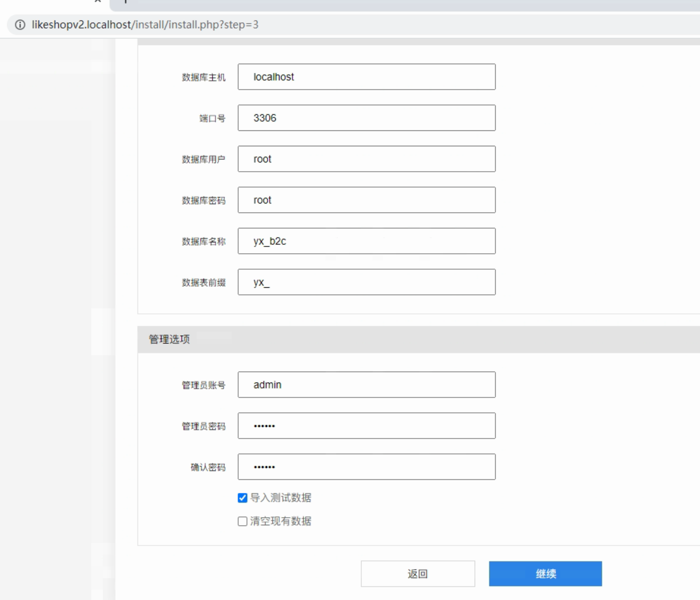This screenshot has height=600, width=700.
Task: Click the 端口号 label
Action: [x=213, y=119]
